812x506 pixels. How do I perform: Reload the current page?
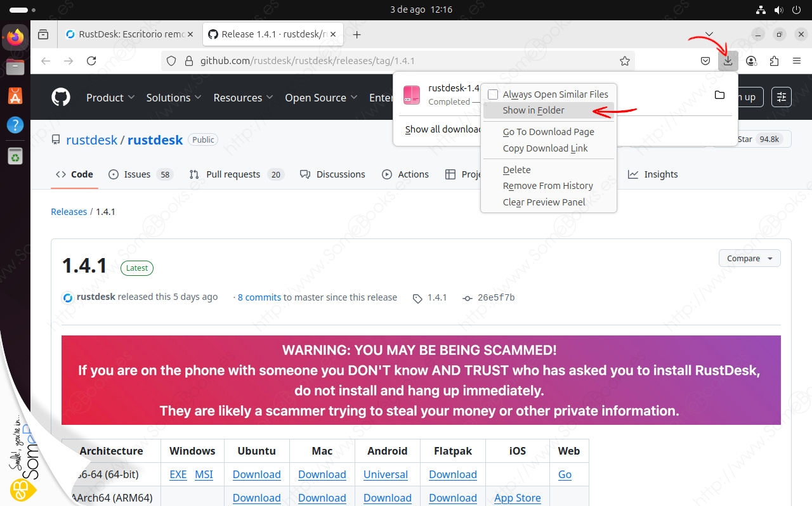pos(91,61)
